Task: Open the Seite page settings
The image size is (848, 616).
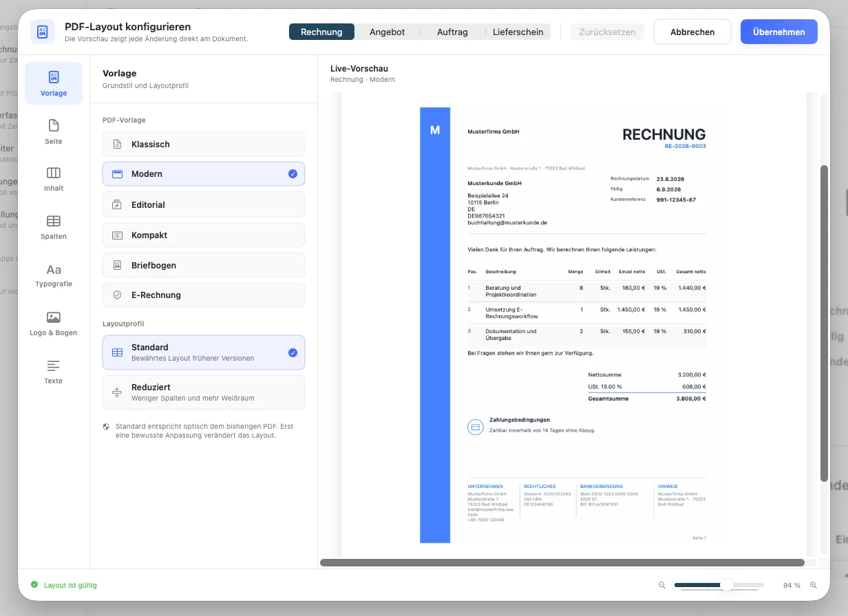Action: click(54, 131)
